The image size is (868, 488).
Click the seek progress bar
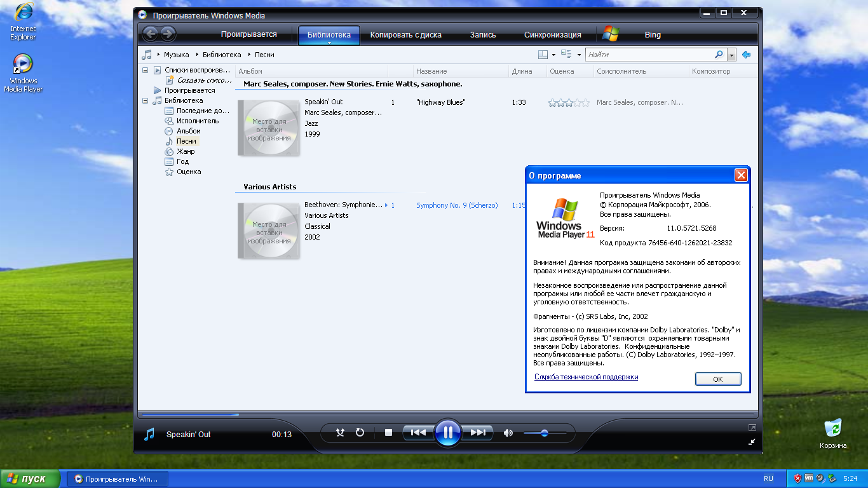pyautogui.click(x=448, y=414)
